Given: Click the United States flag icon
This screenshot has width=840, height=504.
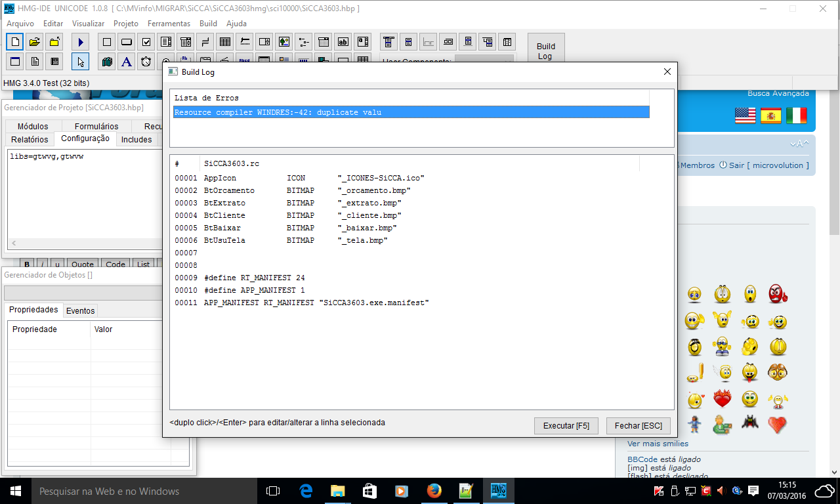Looking at the screenshot, I should tap(745, 115).
